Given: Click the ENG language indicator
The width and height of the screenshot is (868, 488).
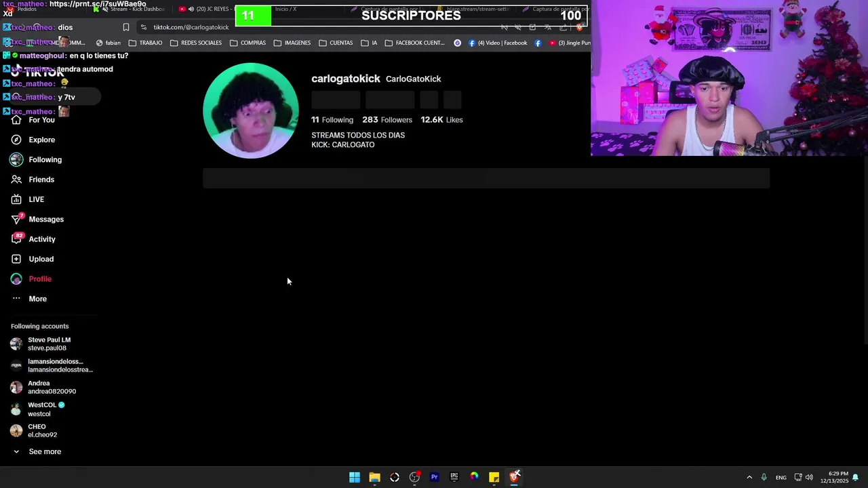Looking at the screenshot, I should [781, 477].
